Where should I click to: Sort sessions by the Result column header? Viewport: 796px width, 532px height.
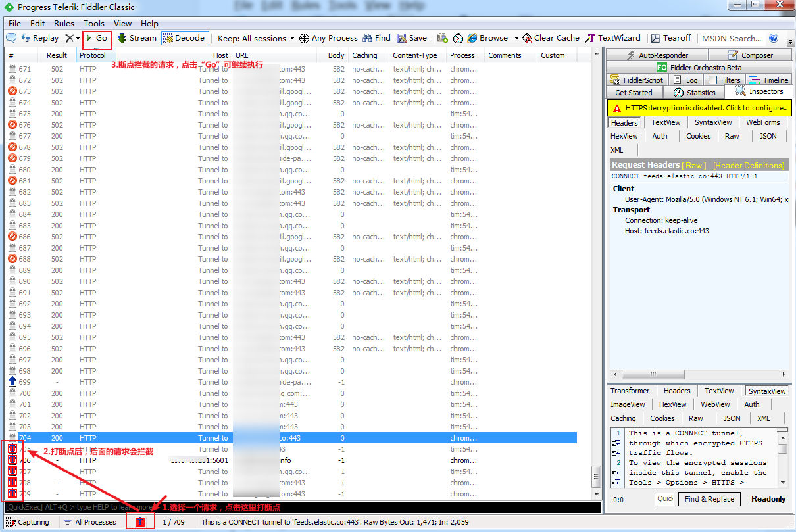pos(57,55)
